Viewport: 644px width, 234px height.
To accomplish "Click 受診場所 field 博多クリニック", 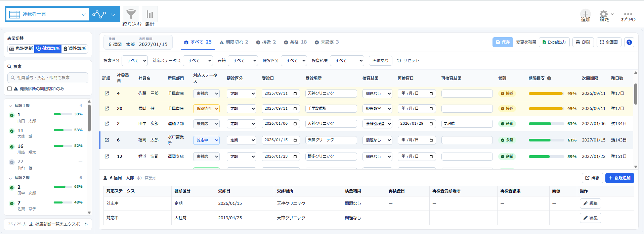I will pyautogui.click(x=331, y=157).
